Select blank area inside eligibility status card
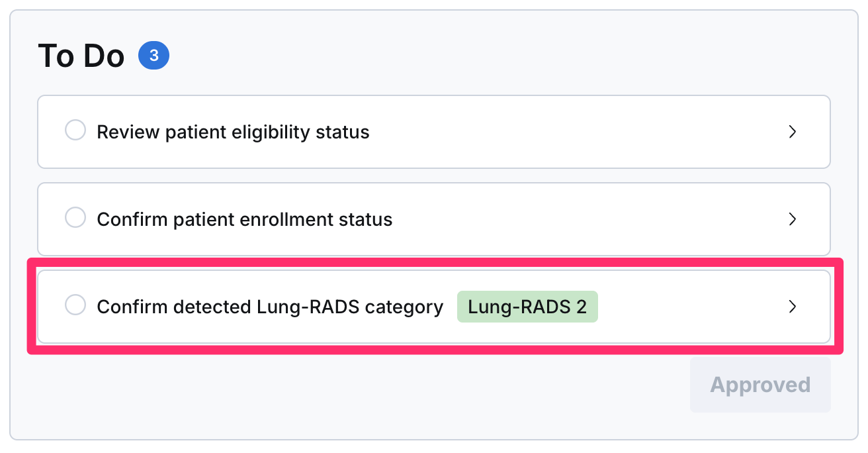The width and height of the screenshot is (868, 453). [576, 132]
